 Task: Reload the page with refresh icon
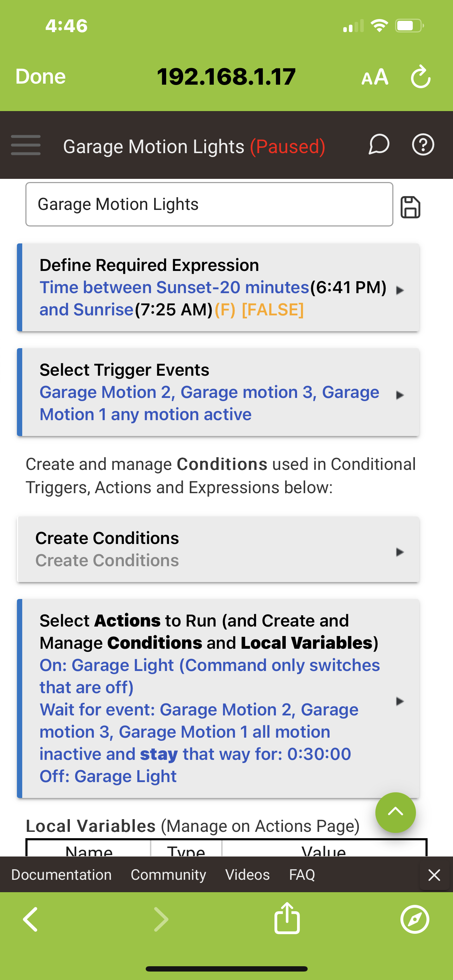(421, 77)
